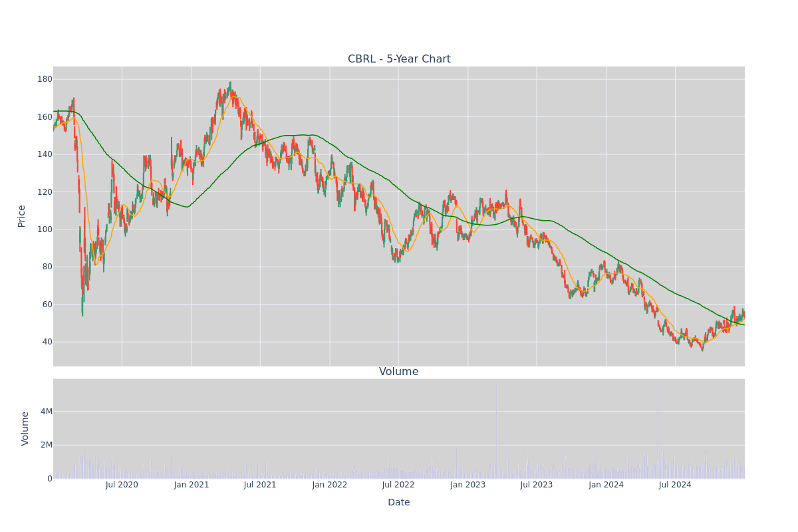
Task: Click the "Jul 2020" date tick label
Action: click(x=122, y=485)
